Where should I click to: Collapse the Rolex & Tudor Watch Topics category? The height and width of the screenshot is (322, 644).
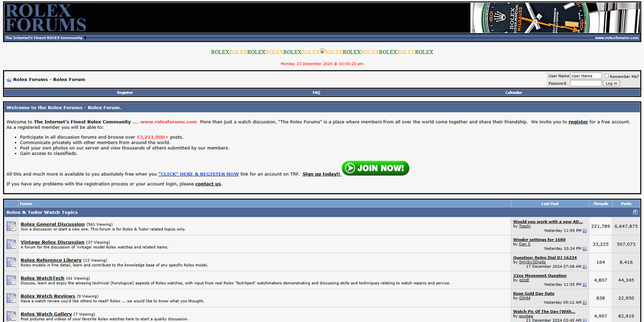[635, 212]
